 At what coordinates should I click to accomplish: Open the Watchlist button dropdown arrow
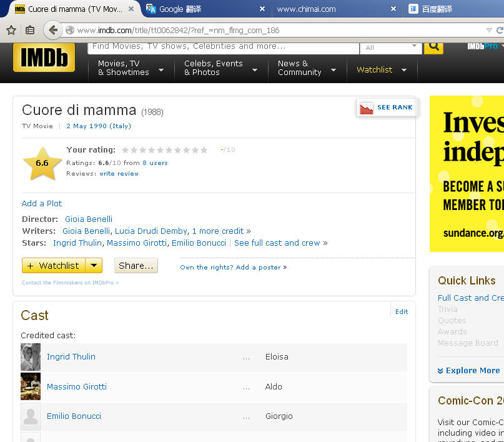click(94, 266)
